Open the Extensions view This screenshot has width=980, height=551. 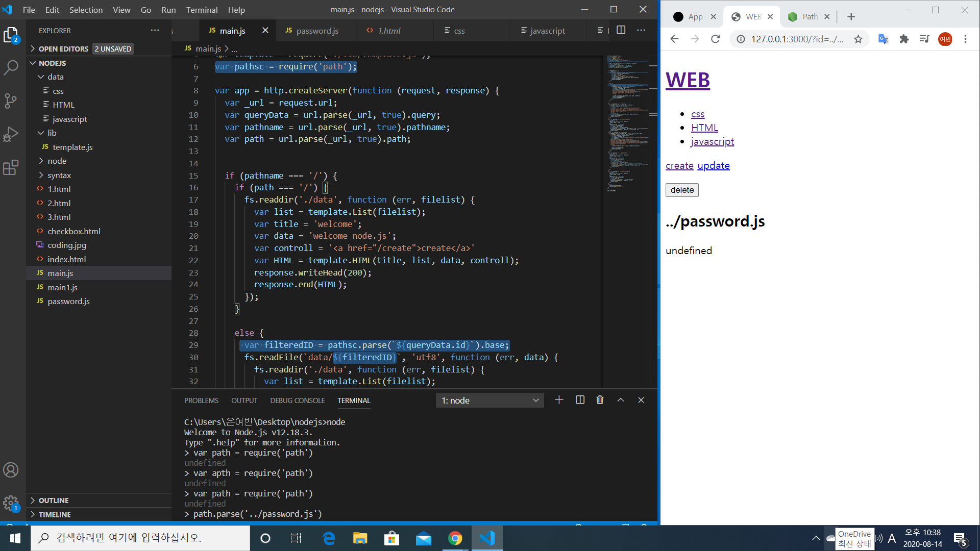click(11, 167)
